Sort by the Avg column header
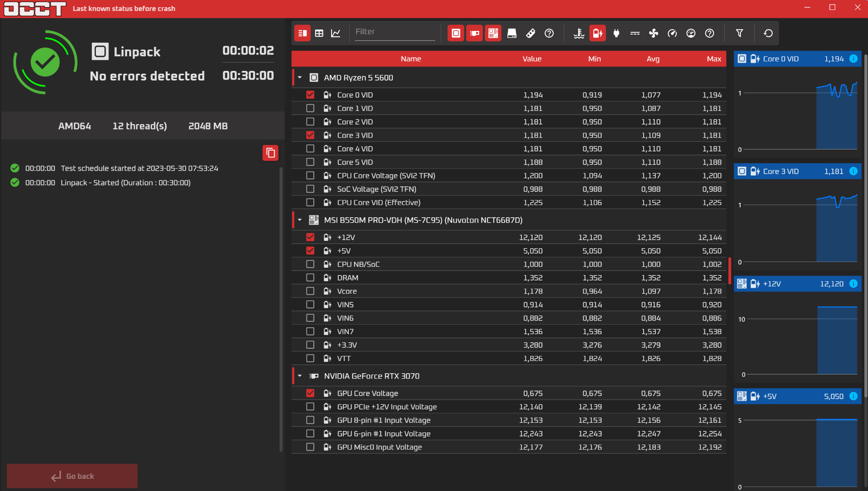This screenshot has width=868, height=491. click(653, 59)
